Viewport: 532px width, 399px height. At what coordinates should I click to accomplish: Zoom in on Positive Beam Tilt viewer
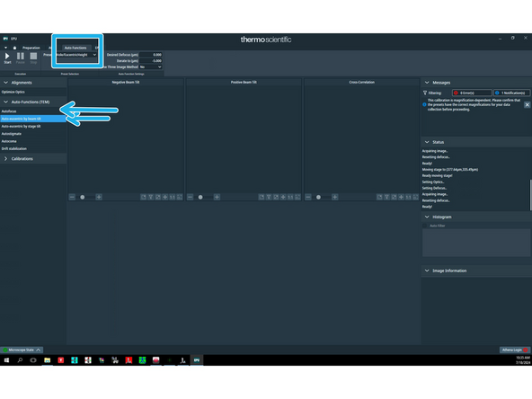point(217,197)
